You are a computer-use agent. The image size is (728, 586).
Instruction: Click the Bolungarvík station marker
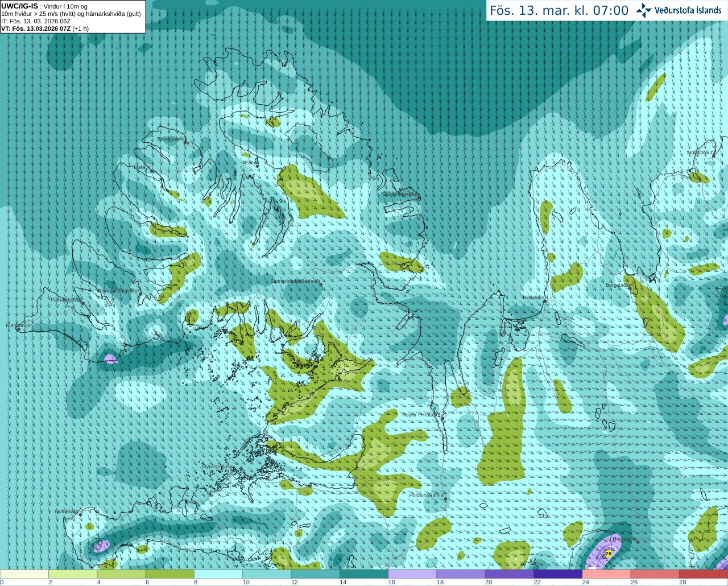(186, 142)
